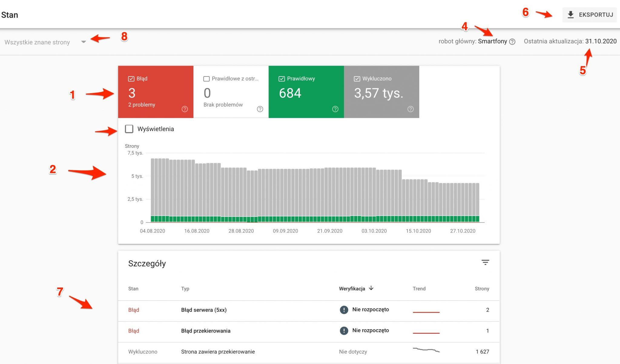Click the Smartfony crawler text
Image resolution: width=620 pixels, height=364 pixels.
click(x=492, y=41)
